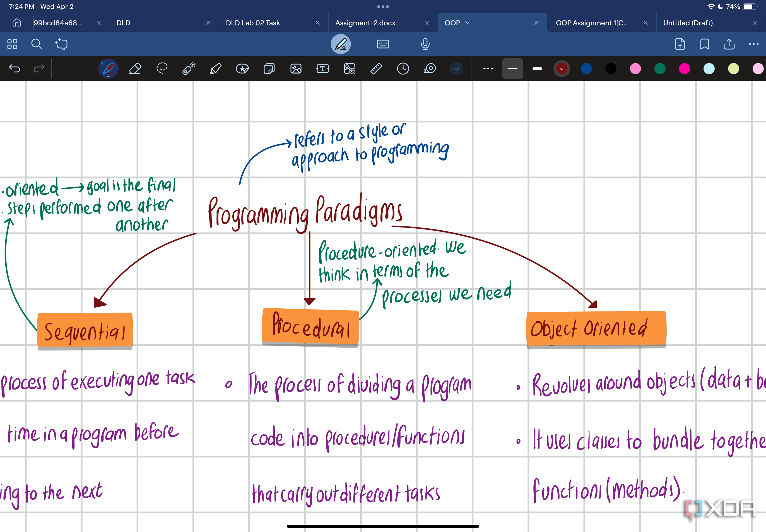Choose the medium stroke thickness

[x=512, y=69]
